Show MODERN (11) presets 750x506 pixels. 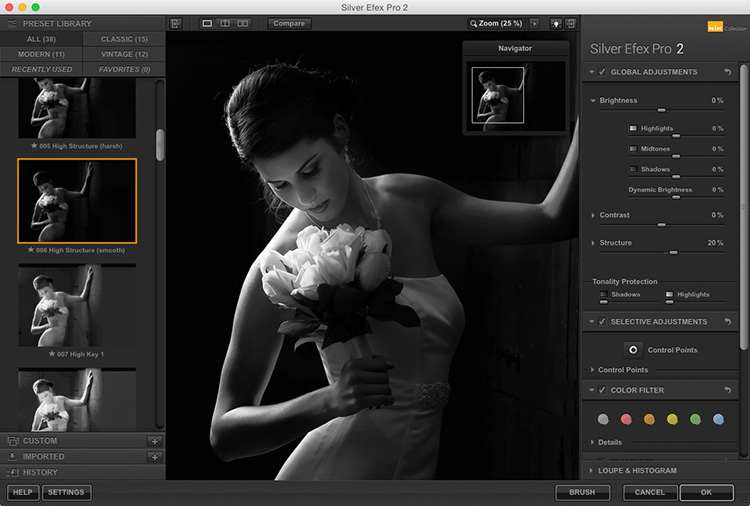41,54
